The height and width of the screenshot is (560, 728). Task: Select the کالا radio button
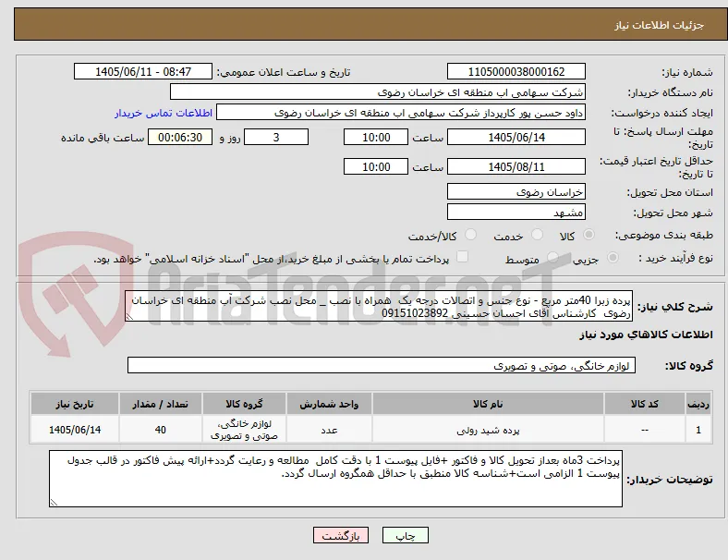(x=588, y=235)
